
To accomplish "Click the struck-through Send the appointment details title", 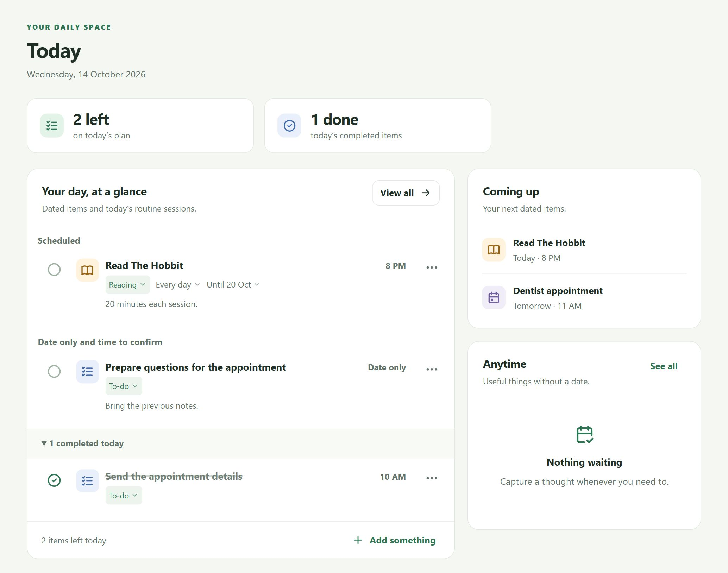I will tap(174, 476).
